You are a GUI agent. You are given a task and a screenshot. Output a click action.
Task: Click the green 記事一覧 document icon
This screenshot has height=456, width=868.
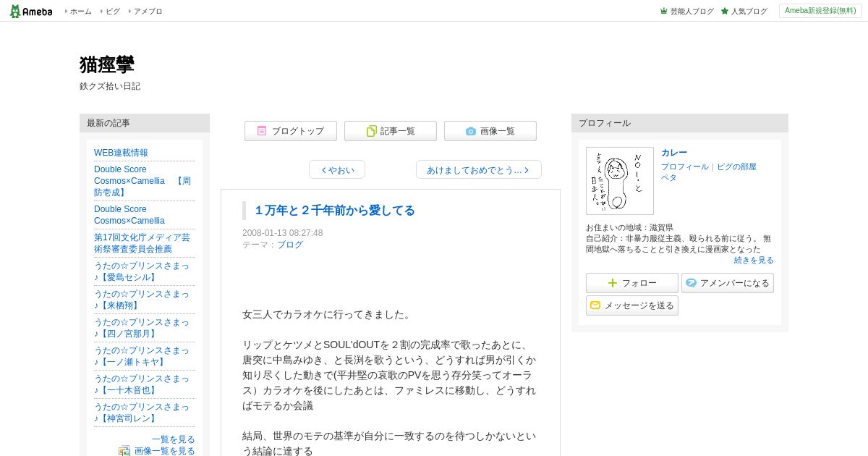371,131
